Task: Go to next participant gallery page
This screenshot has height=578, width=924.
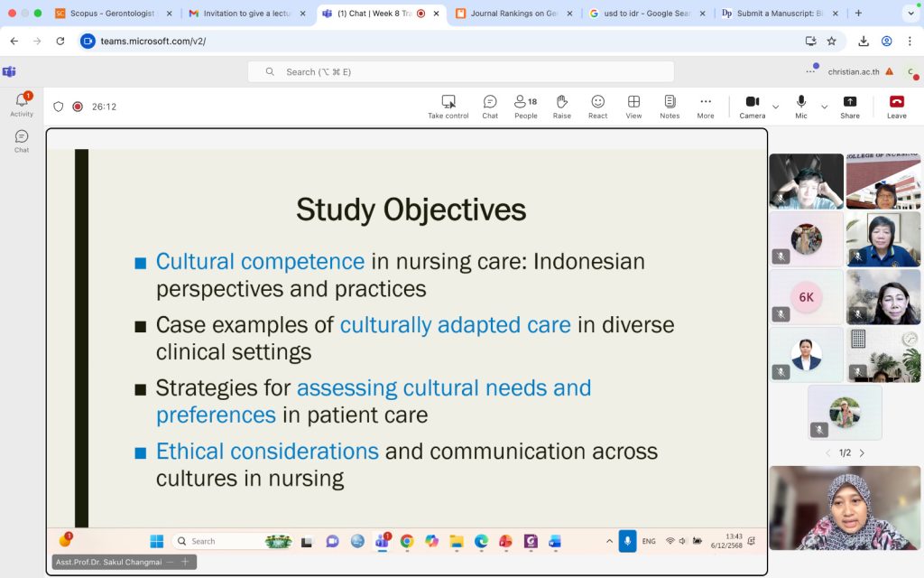Action: point(862,452)
